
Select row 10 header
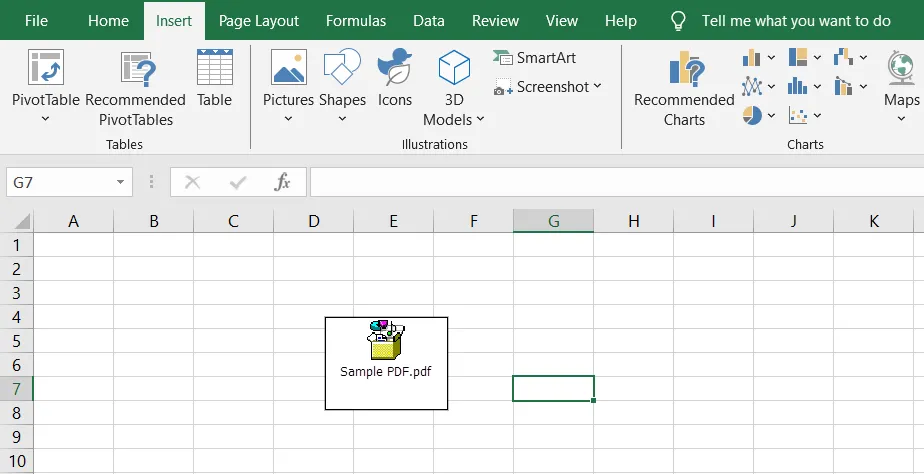[x=16, y=461]
